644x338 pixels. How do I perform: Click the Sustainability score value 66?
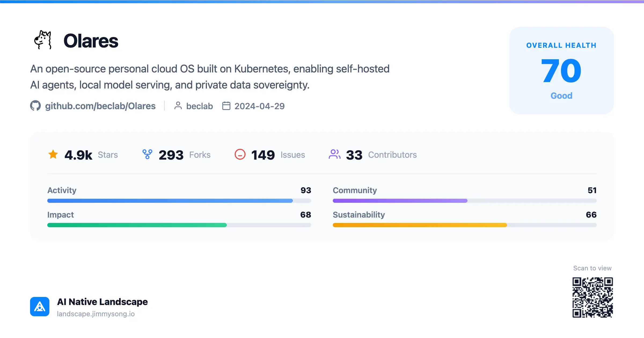[x=591, y=215]
